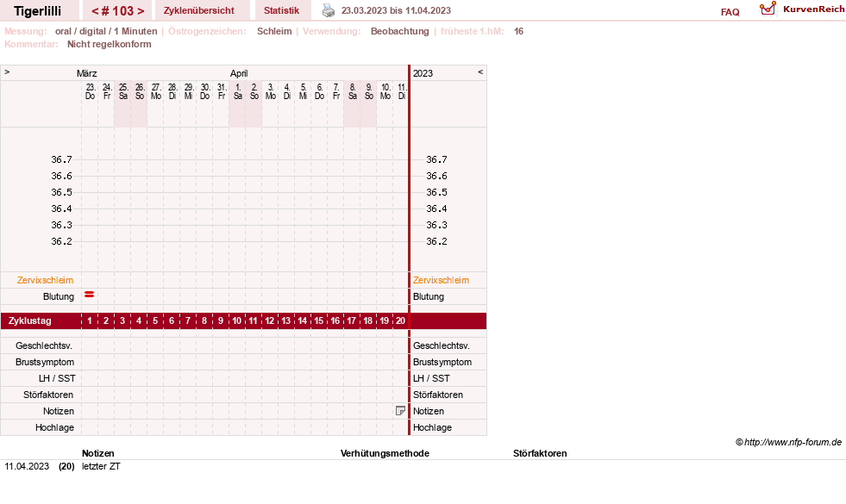Click the '<' arrow at chart right header
846x504 pixels.
[480, 72]
